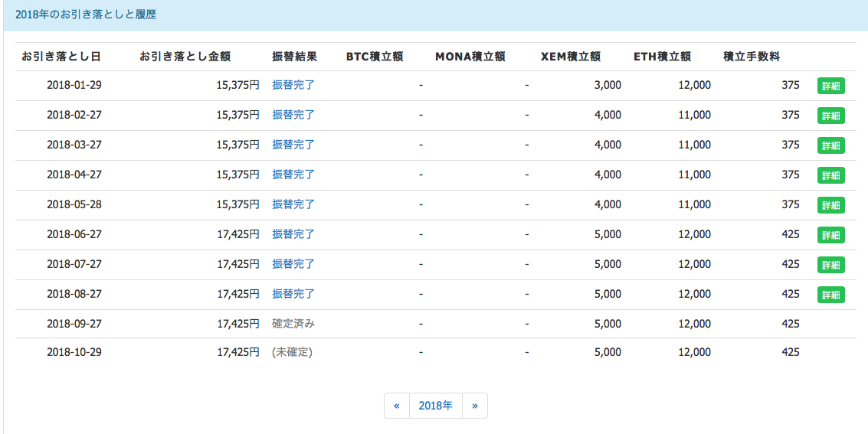
Task: Follow the 振替完了 link for 2018-05-28
Action: click(x=293, y=204)
